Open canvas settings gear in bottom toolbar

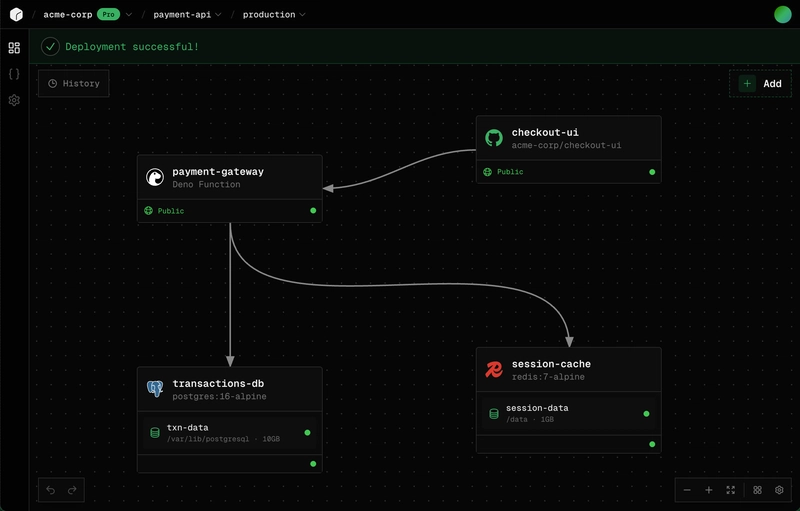[778, 490]
